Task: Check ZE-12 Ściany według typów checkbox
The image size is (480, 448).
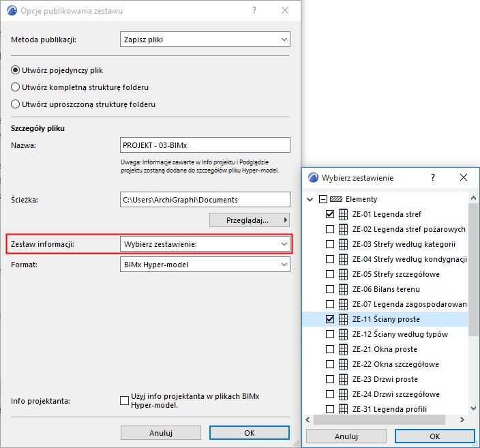Action: (x=330, y=334)
